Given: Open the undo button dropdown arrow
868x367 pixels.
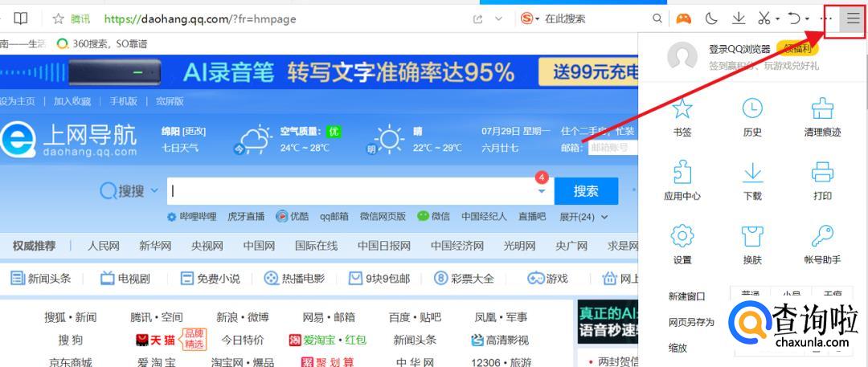Looking at the screenshot, I should pyautogui.click(x=808, y=19).
